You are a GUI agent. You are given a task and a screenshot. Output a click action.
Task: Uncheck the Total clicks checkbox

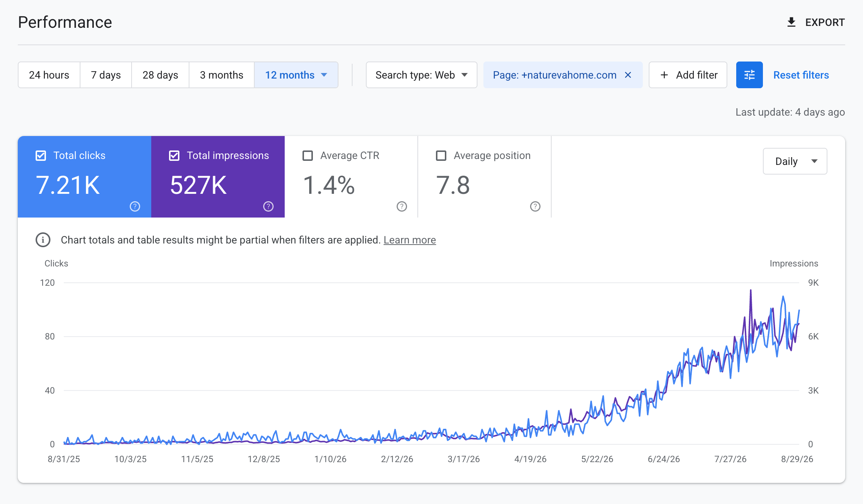coord(41,156)
